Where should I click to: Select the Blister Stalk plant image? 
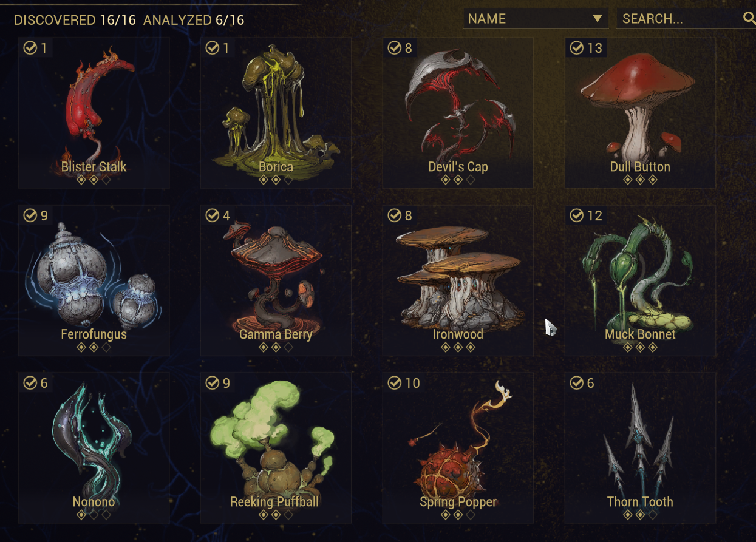[x=94, y=112]
